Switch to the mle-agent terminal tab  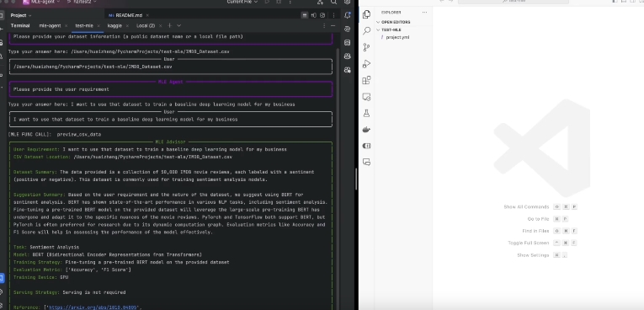point(50,25)
